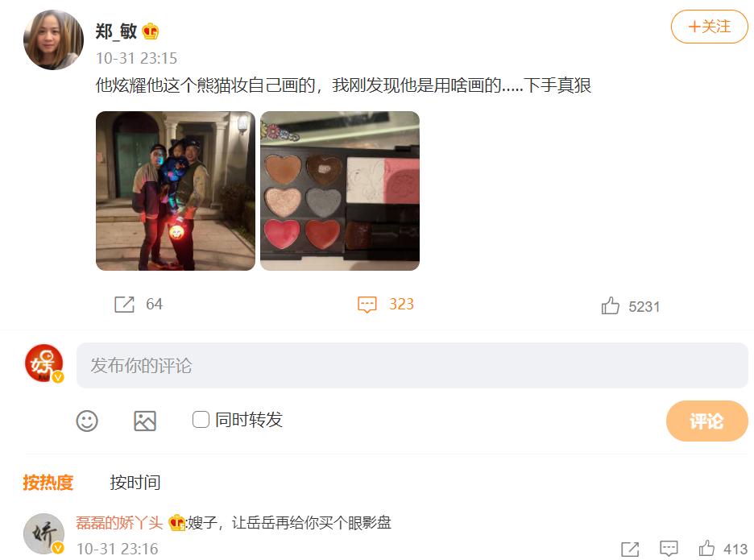Reply to 磊磊的娇丫头's comment via bubble icon
The image size is (754, 560).
pyautogui.click(x=669, y=549)
